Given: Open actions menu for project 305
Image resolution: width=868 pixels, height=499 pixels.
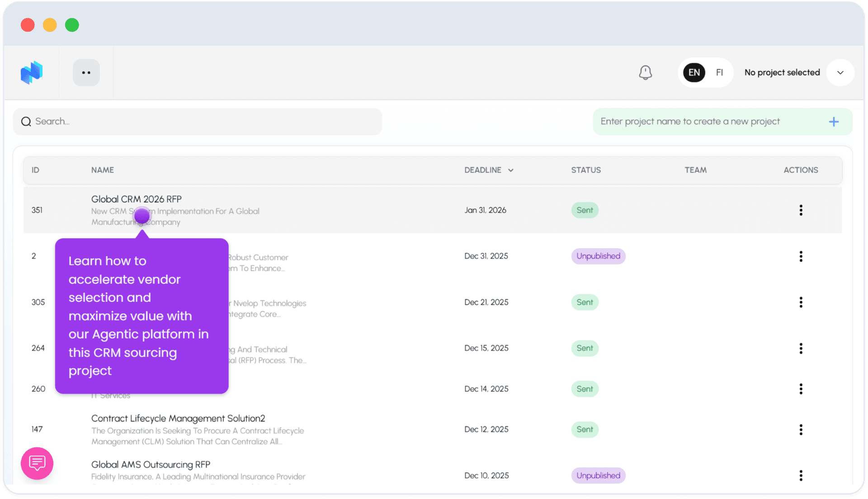Looking at the screenshot, I should tap(801, 302).
